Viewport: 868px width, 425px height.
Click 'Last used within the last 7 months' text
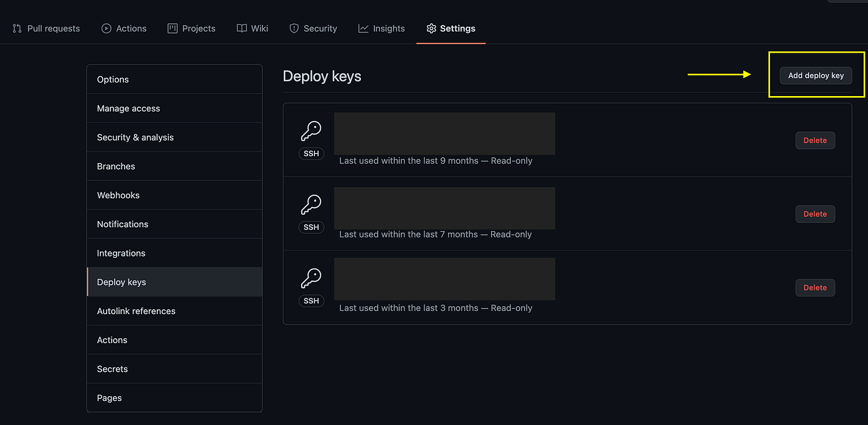409,235
